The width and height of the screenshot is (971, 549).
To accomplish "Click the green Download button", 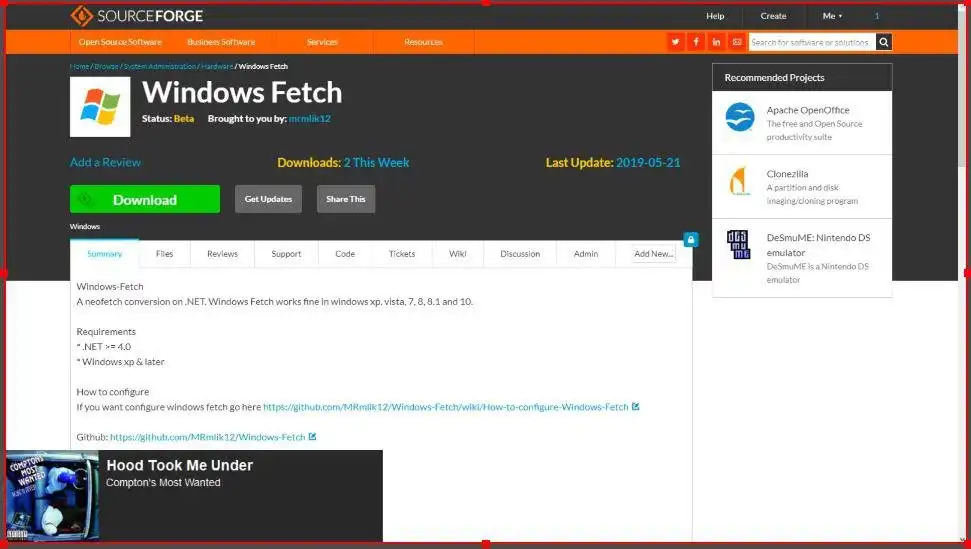I will click(x=145, y=199).
